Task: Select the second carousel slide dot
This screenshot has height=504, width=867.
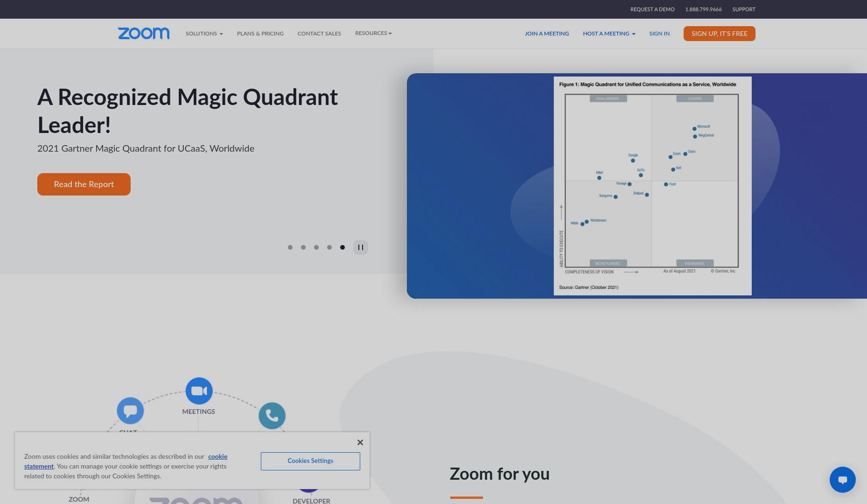Action: pos(303,247)
